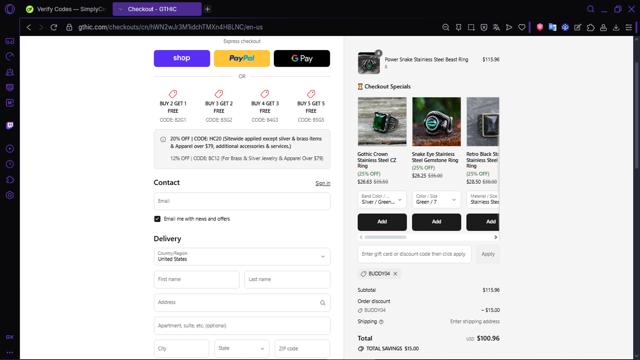This screenshot has height=360, width=640.
Task: Open the sidebar history clock icon
Action: (x=10, y=164)
